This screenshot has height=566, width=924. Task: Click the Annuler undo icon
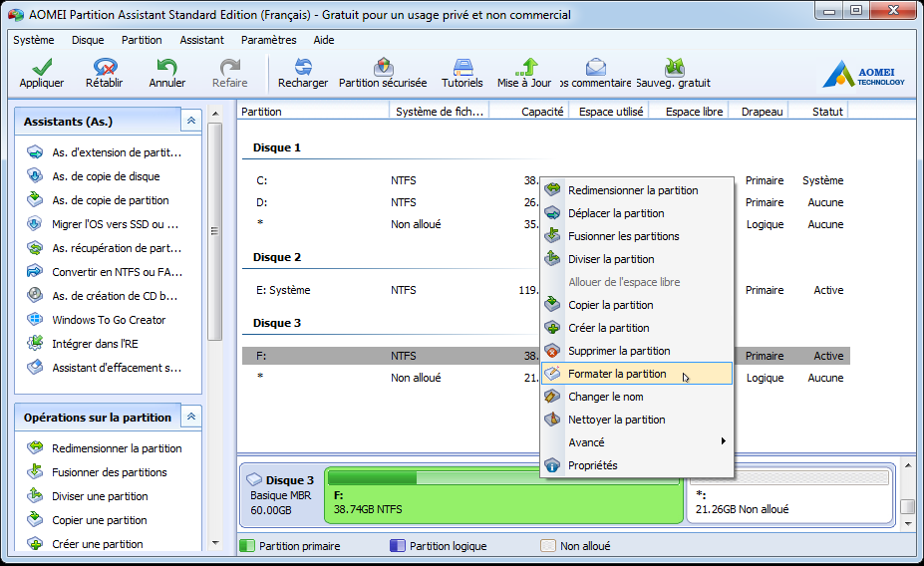pos(166,67)
